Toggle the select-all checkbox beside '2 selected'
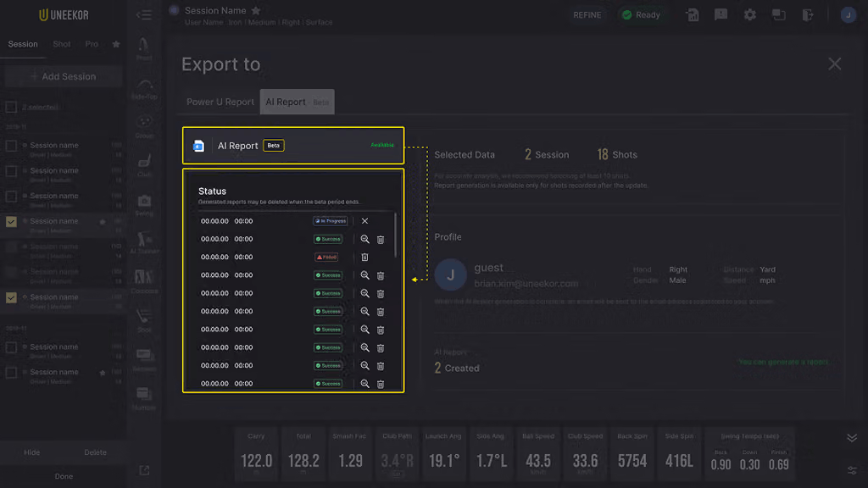The image size is (868, 488). (11, 107)
